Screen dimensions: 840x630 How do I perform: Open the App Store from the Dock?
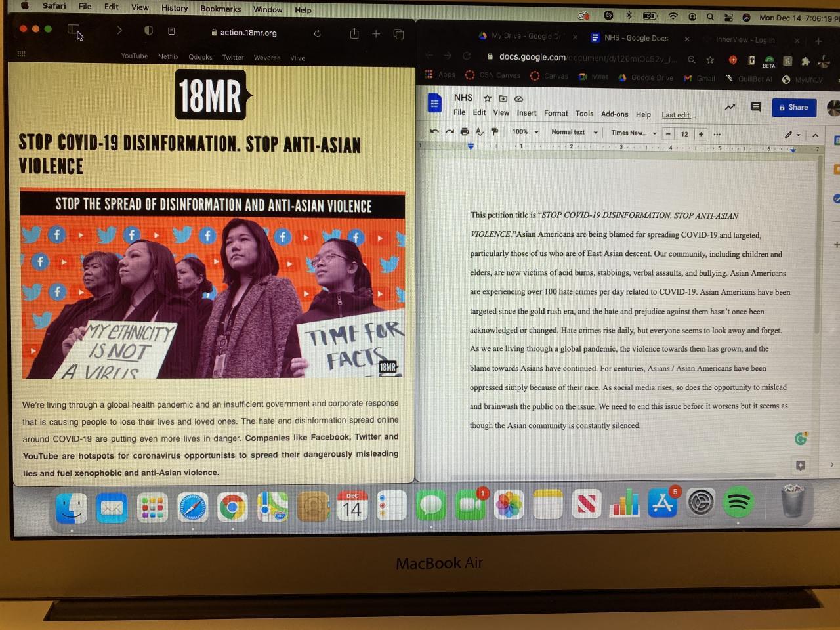point(663,504)
